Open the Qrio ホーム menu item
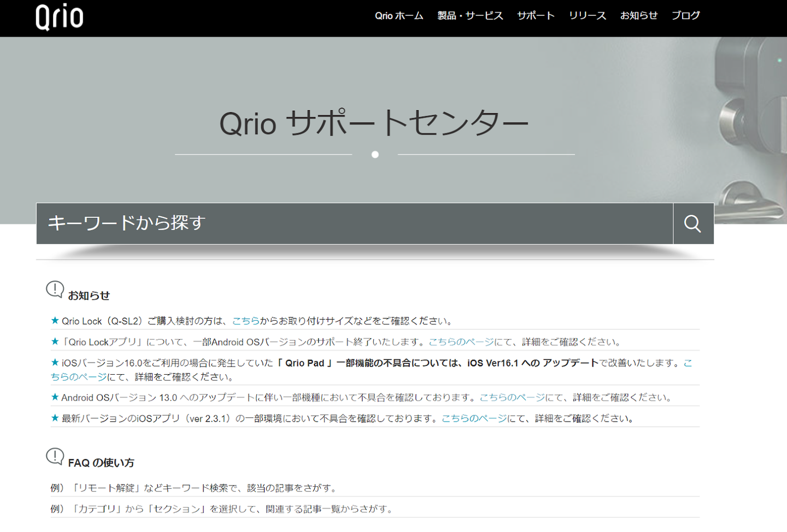Screen dimensions: 787x532 399,16
